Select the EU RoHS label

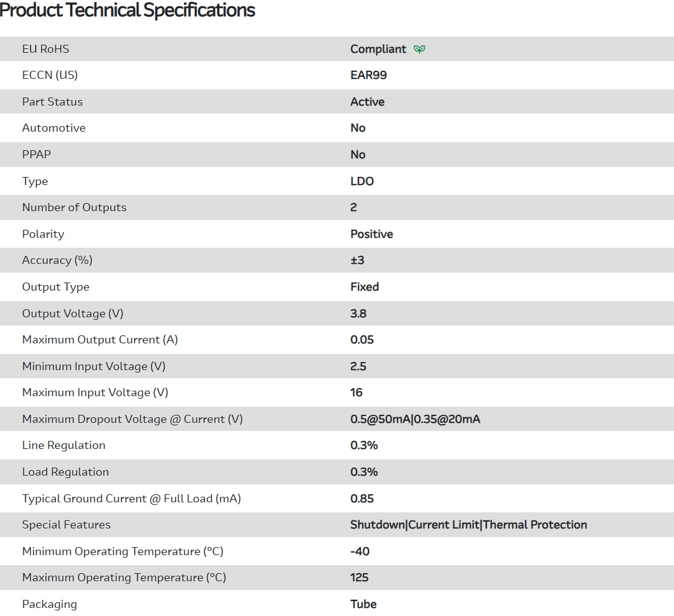(45, 49)
